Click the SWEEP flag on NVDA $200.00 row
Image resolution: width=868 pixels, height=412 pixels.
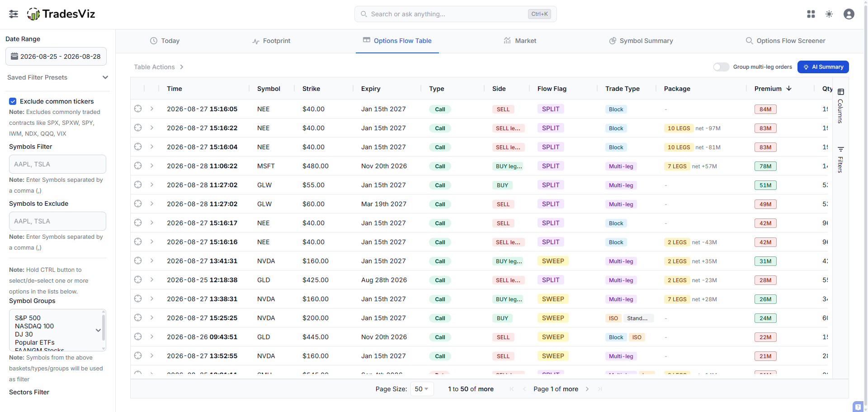[553, 318]
